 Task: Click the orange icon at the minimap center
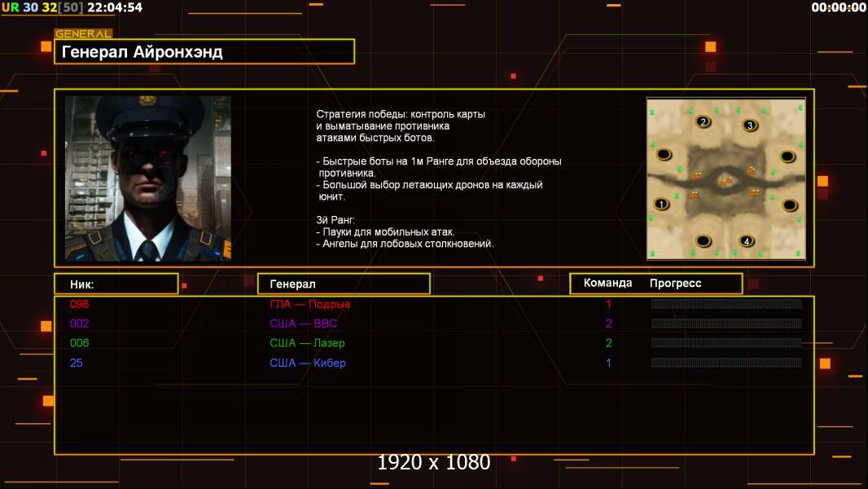pos(726,181)
